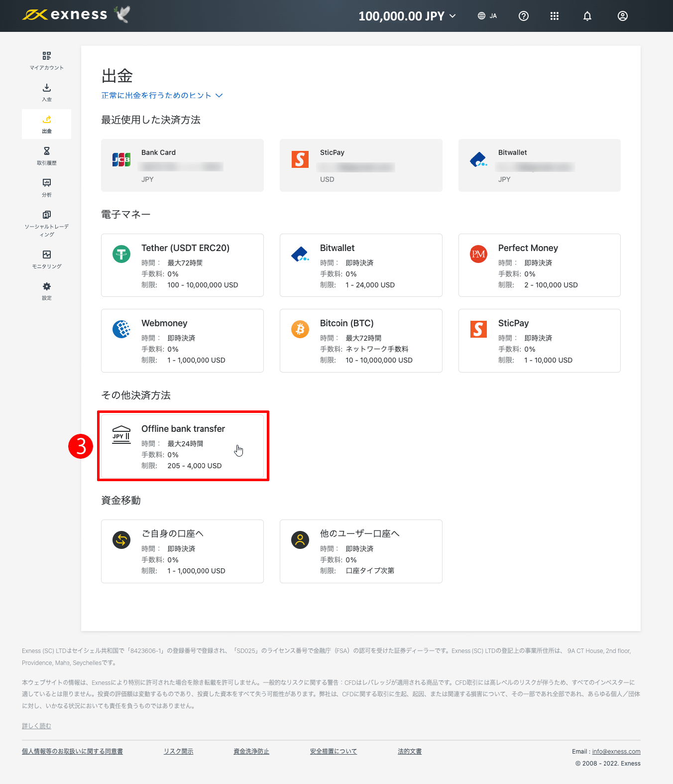The width and height of the screenshot is (673, 784).
Task: Go to 入金 deposit in the sidebar
Action: [47, 93]
